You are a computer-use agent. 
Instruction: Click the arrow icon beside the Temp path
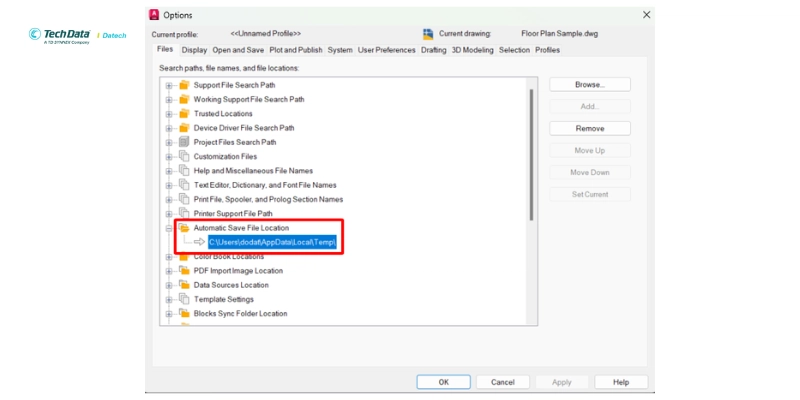(x=199, y=242)
